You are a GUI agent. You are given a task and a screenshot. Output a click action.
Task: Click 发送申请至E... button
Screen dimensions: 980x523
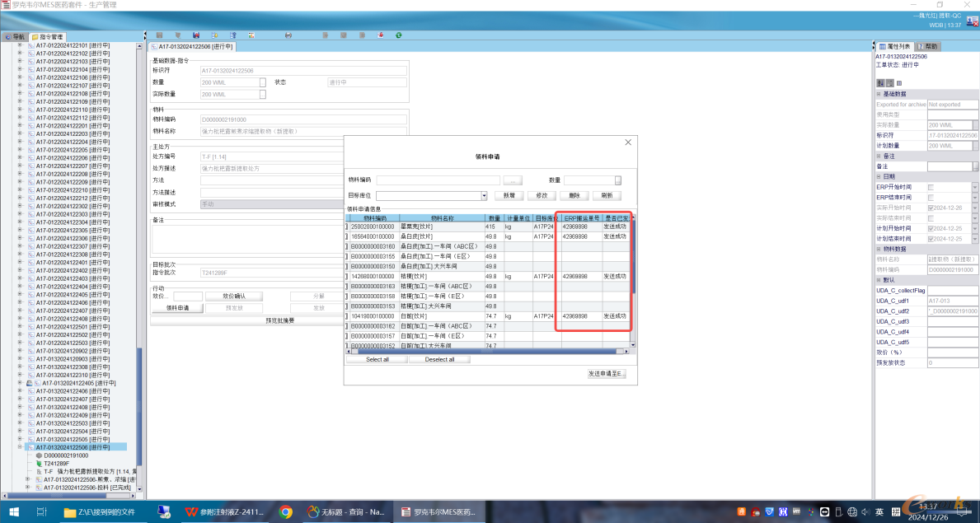607,374
